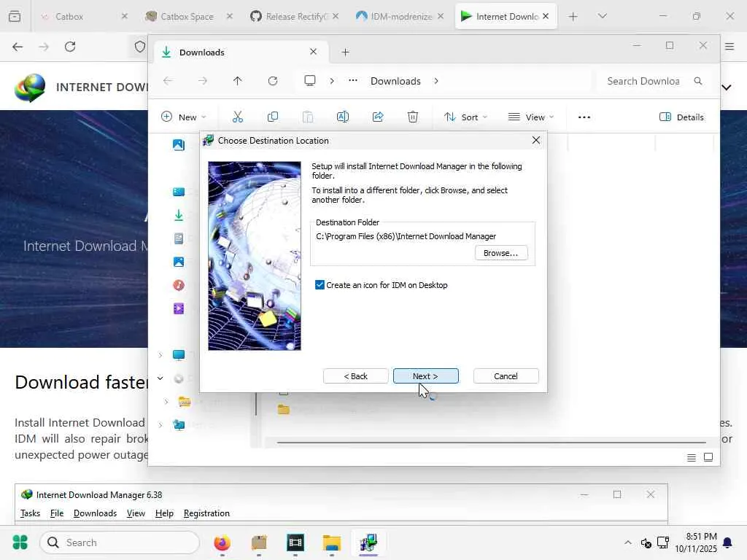Image resolution: width=747 pixels, height=560 pixels.
Task: Open Documents in the Explorer sidebar
Action: click(179, 238)
